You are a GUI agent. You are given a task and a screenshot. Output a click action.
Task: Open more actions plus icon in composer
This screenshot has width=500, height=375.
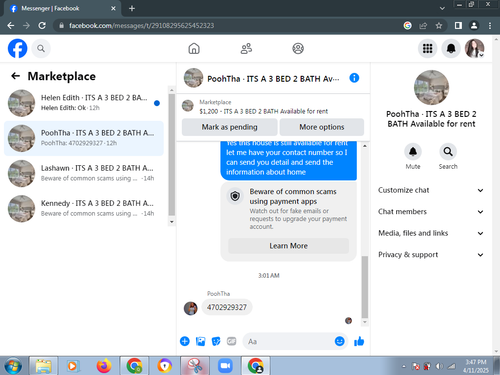[x=185, y=341]
